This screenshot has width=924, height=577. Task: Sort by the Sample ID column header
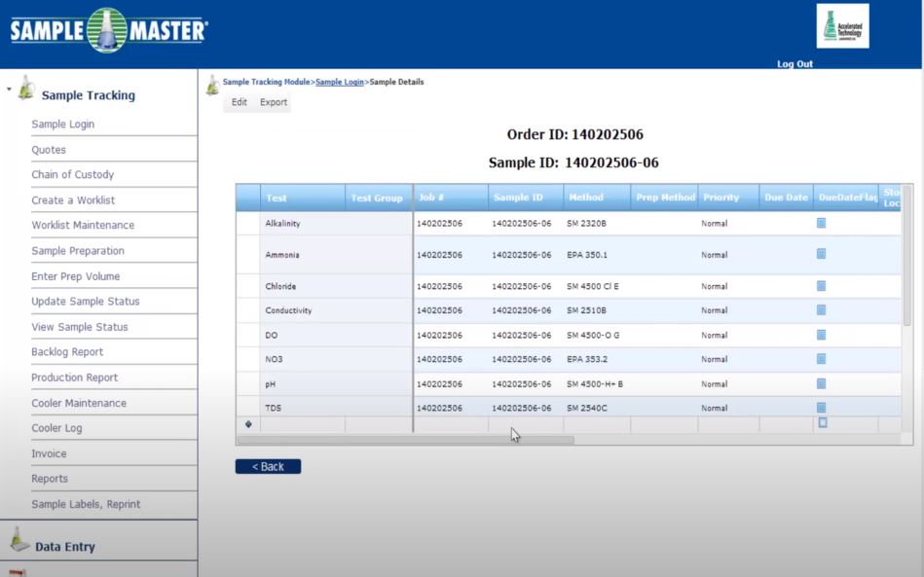coord(526,198)
